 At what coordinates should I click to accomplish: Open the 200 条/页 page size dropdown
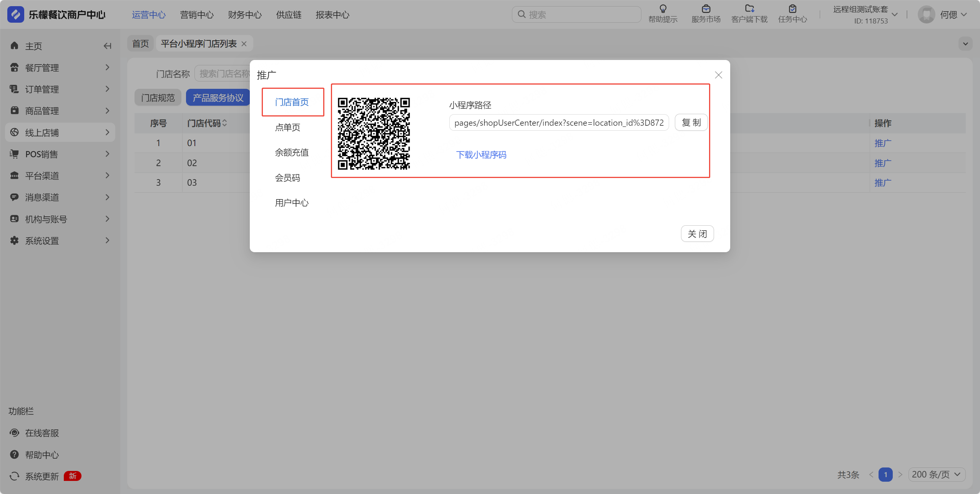pyautogui.click(x=937, y=474)
